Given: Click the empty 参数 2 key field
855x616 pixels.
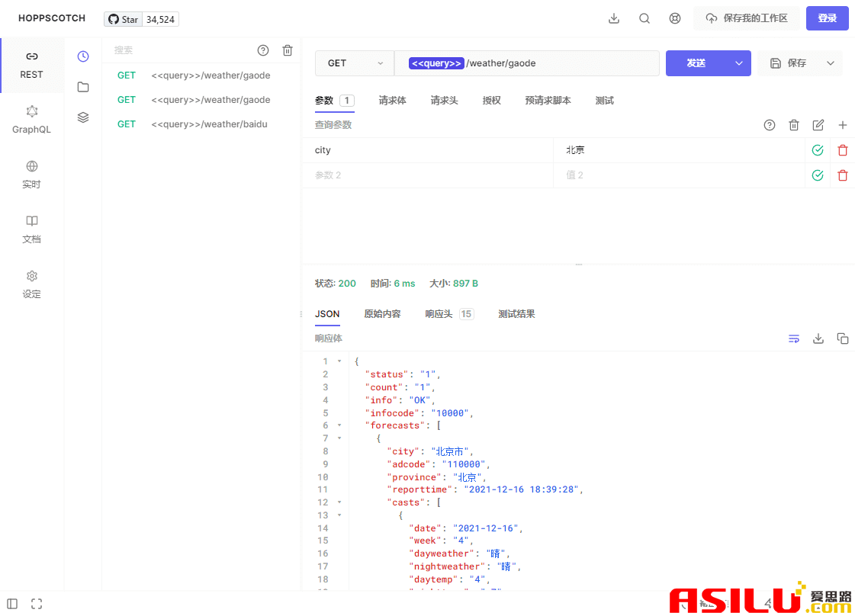Looking at the screenshot, I should pos(427,175).
